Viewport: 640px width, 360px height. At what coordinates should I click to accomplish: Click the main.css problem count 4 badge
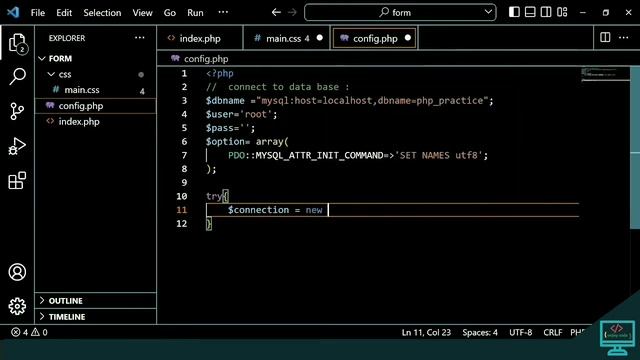point(142,91)
